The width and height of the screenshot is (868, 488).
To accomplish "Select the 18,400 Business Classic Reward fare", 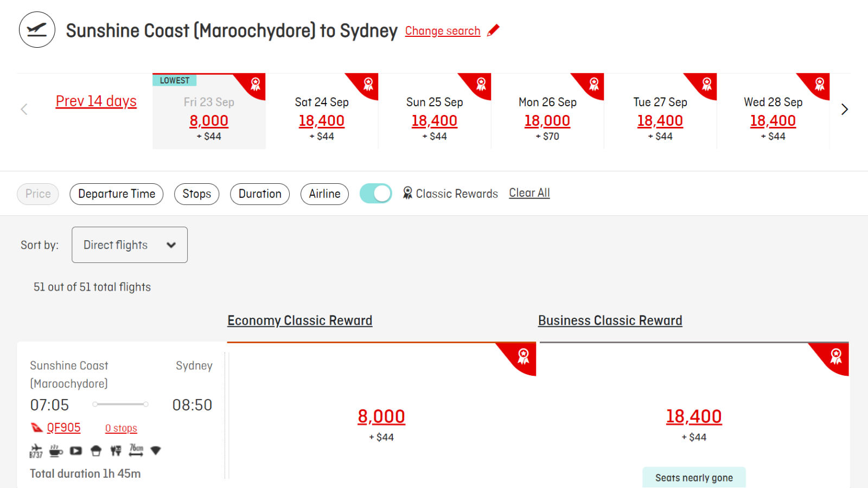I will (694, 416).
